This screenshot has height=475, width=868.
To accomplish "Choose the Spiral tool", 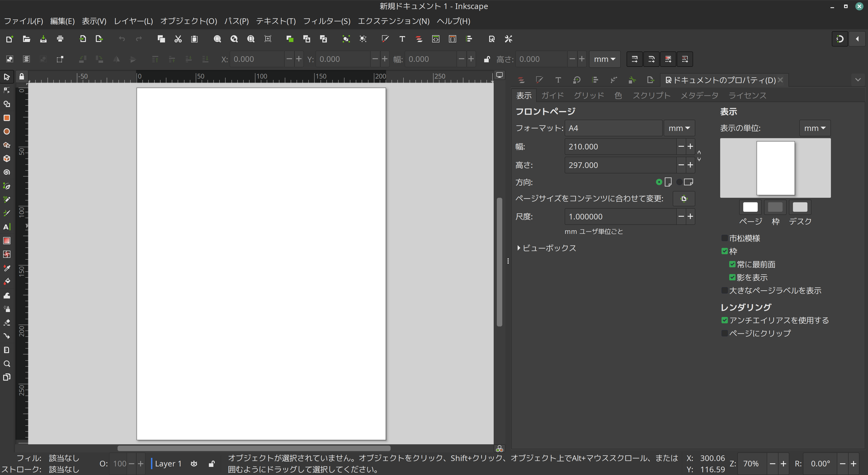I will 7,172.
